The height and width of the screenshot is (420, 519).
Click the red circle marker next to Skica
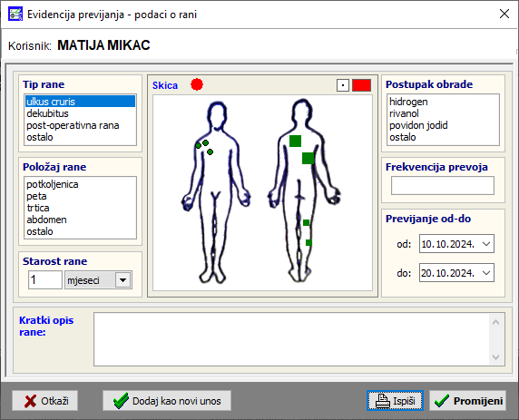click(x=197, y=84)
